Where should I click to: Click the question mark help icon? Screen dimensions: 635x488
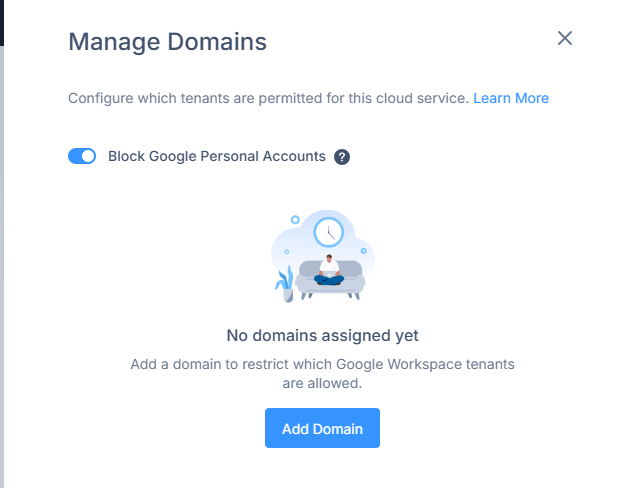[342, 157]
